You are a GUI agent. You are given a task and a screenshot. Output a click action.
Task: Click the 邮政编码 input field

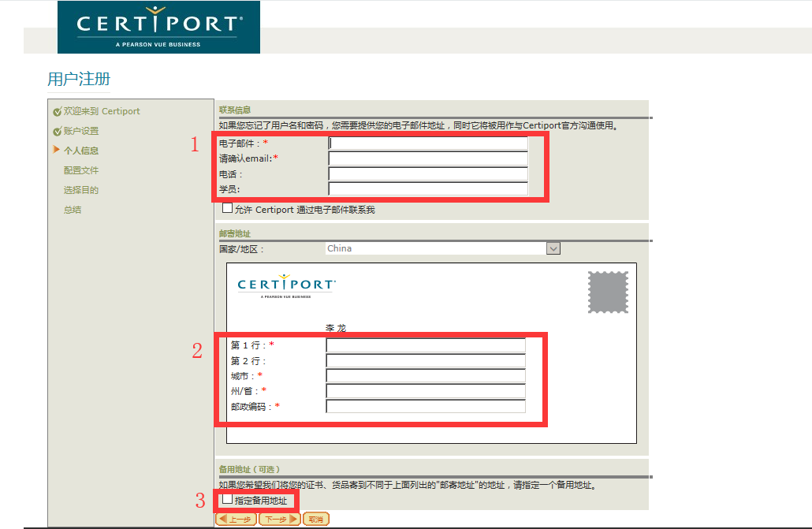pyautogui.click(x=426, y=406)
